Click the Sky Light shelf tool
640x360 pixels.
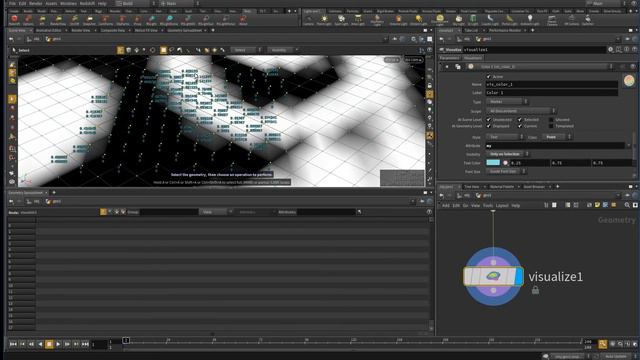coord(458,20)
